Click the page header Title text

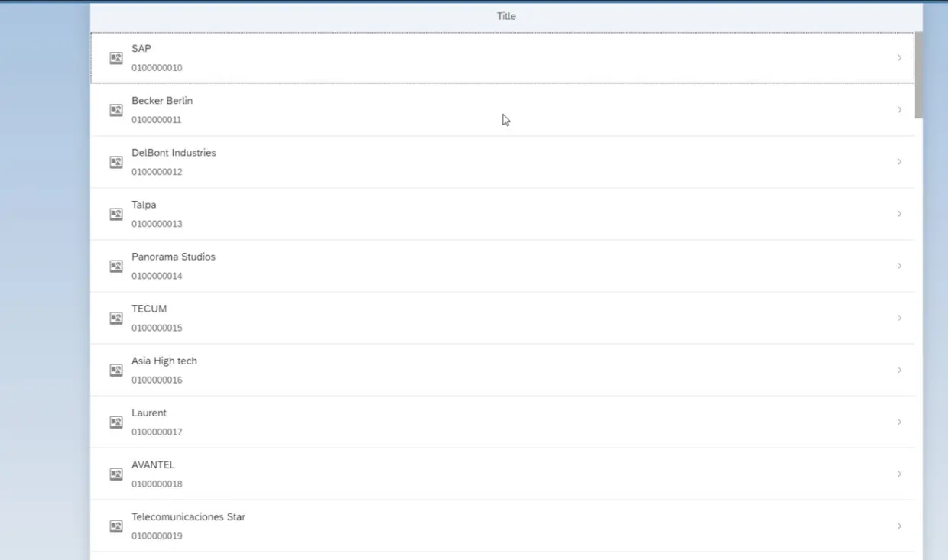[x=506, y=16]
